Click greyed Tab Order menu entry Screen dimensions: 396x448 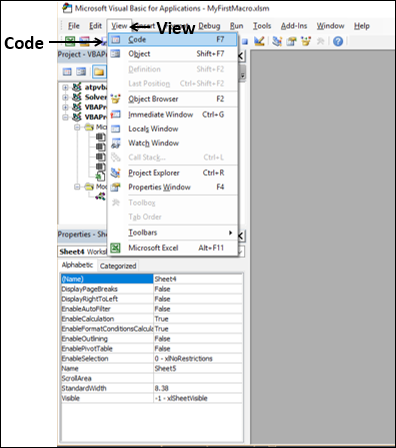172,217
